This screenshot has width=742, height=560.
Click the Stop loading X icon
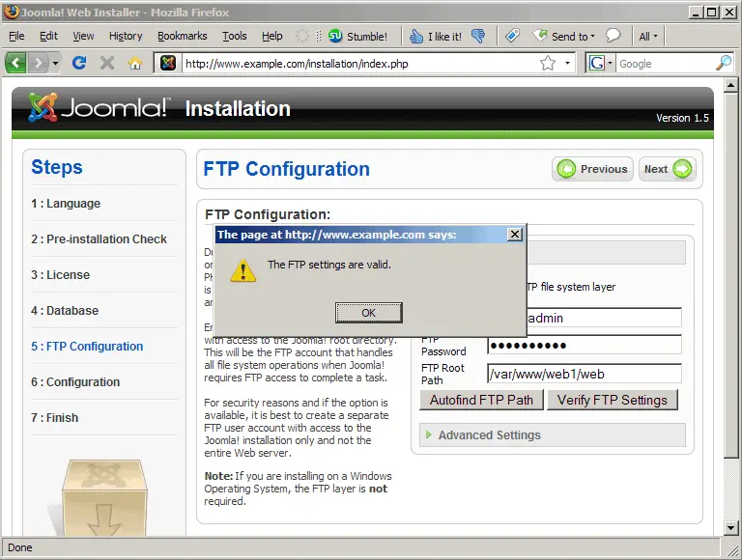pos(107,63)
